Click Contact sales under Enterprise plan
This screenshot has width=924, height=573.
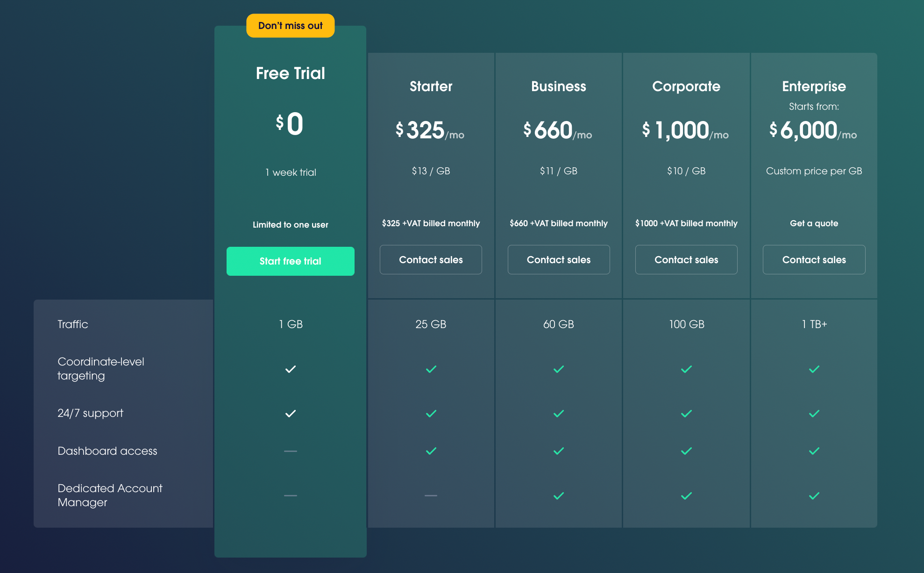pyautogui.click(x=814, y=260)
